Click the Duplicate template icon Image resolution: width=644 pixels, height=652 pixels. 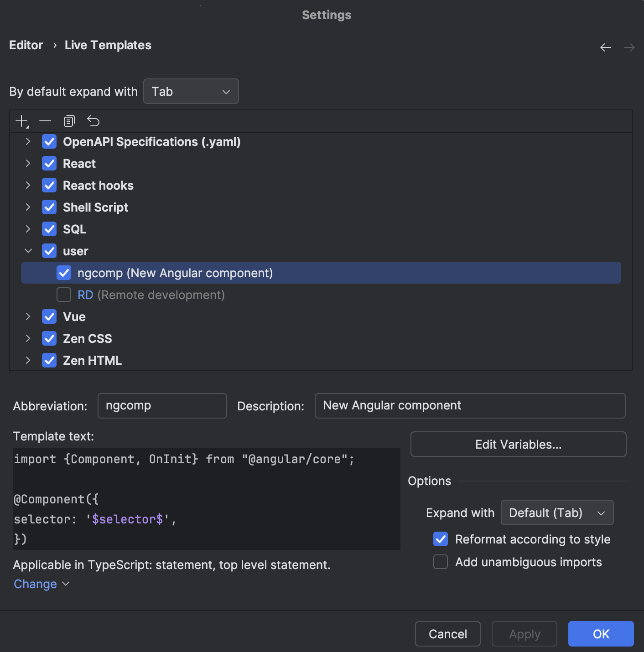(x=69, y=121)
